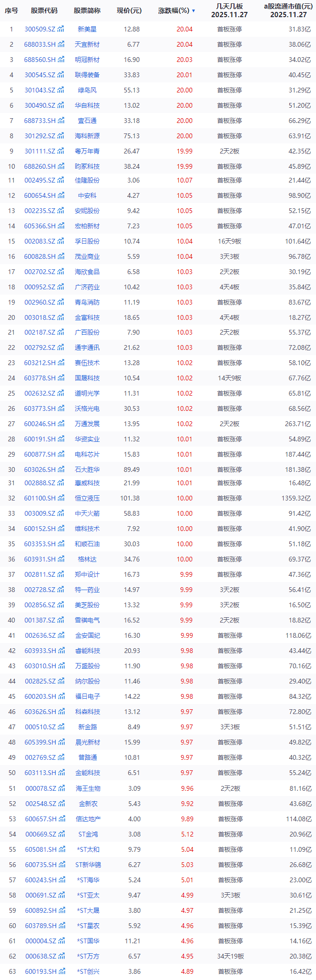Open chart icon beside 688033.SH
316x980 pixels.
click(x=61, y=44)
